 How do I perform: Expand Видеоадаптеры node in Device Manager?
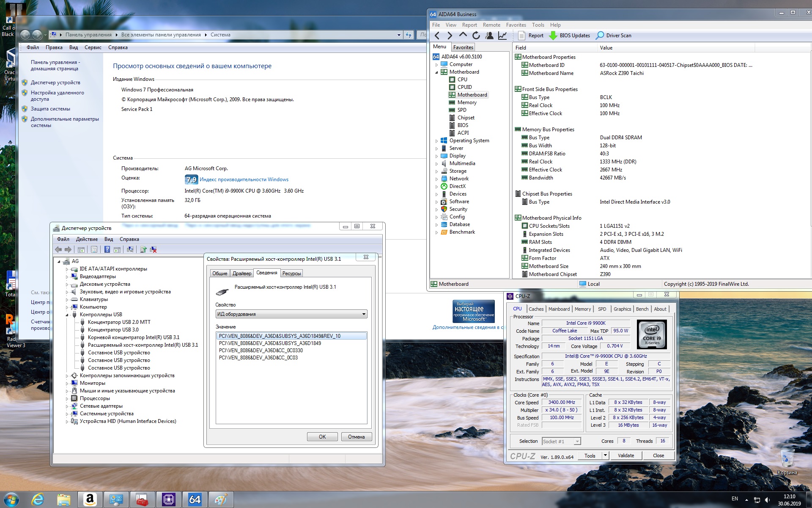click(67, 277)
